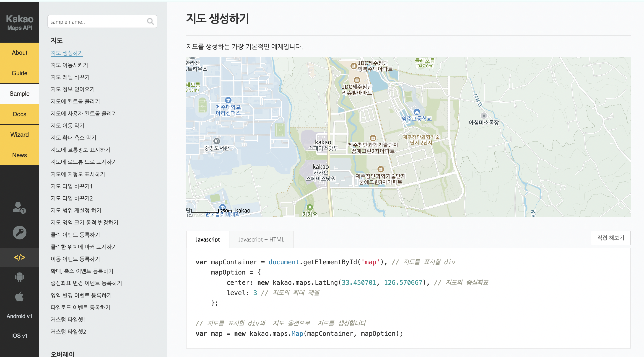Click the key icon in sidebar
The width and height of the screenshot is (644, 357).
point(20,233)
